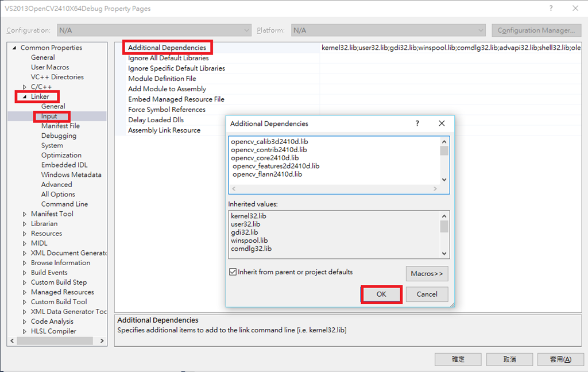The height and width of the screenshot is (372, 588).
Task: Click OK in Additional Dependencies dialog
Action: (381, 294)
